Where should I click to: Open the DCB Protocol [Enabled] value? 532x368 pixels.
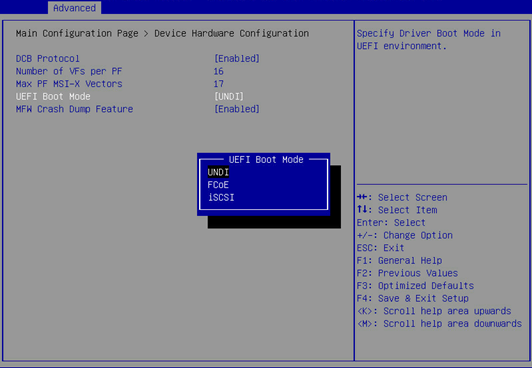click(237, 59)
